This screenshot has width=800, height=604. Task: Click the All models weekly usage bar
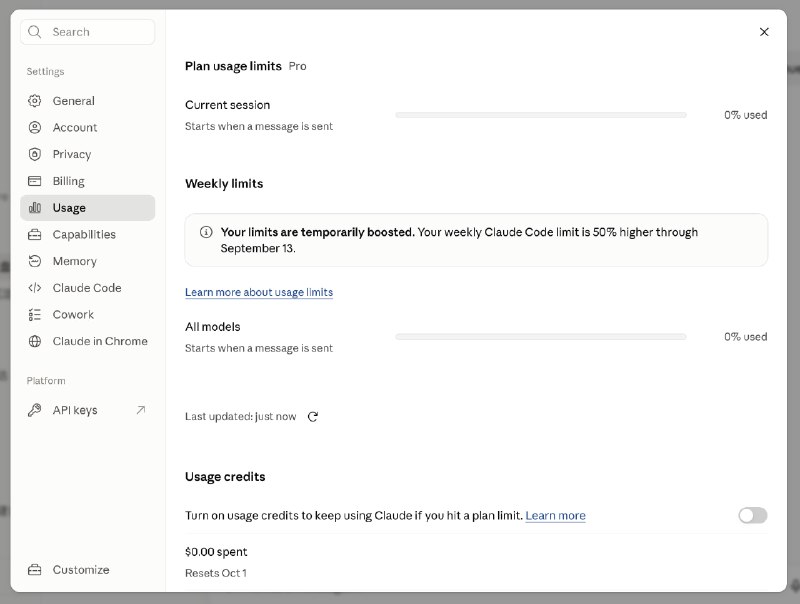[541, 337]
